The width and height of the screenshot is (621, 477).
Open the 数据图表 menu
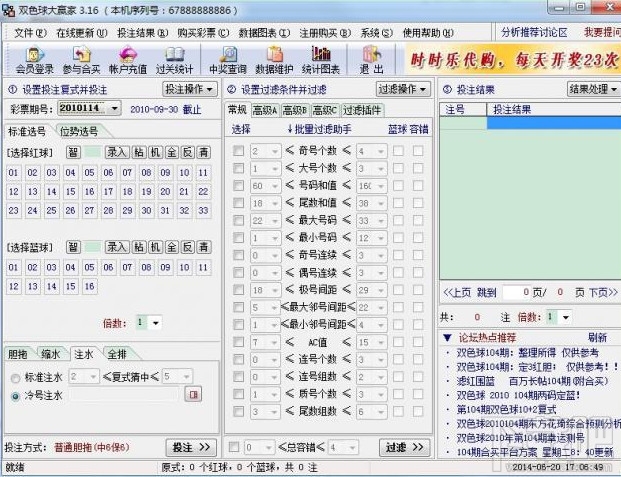[x=264, y=33]
